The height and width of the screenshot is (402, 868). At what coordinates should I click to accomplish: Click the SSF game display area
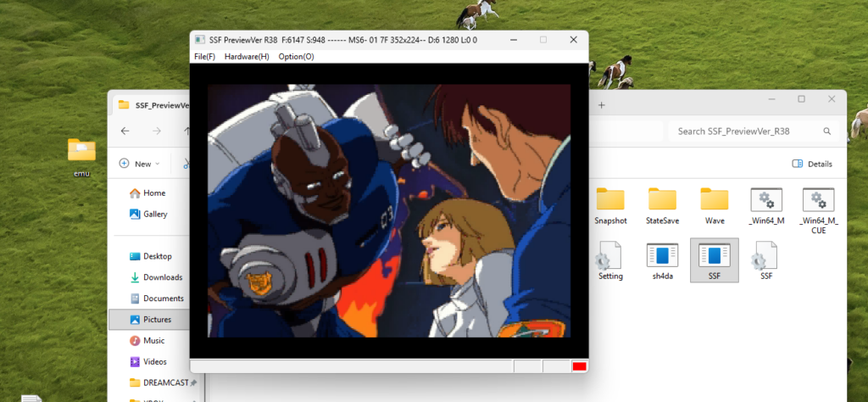388,210
